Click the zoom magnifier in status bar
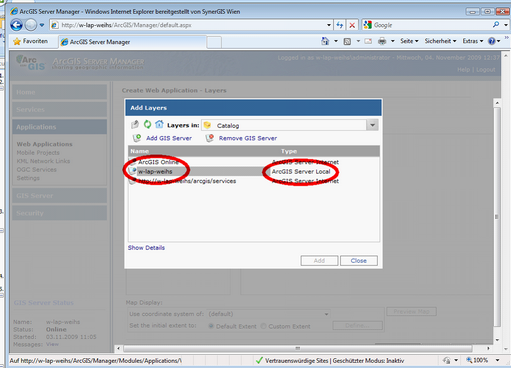Image resolution: width=511 pixels, height=368 pixels. point(469,360)
